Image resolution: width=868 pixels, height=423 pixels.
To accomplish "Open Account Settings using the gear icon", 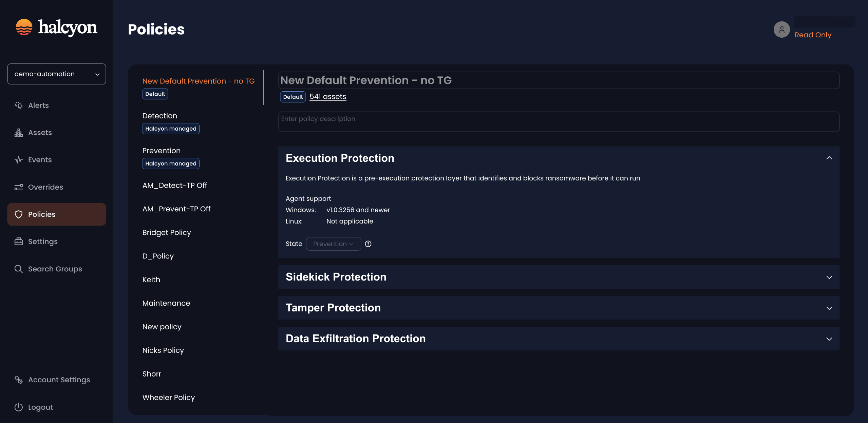I will [19, 380].
